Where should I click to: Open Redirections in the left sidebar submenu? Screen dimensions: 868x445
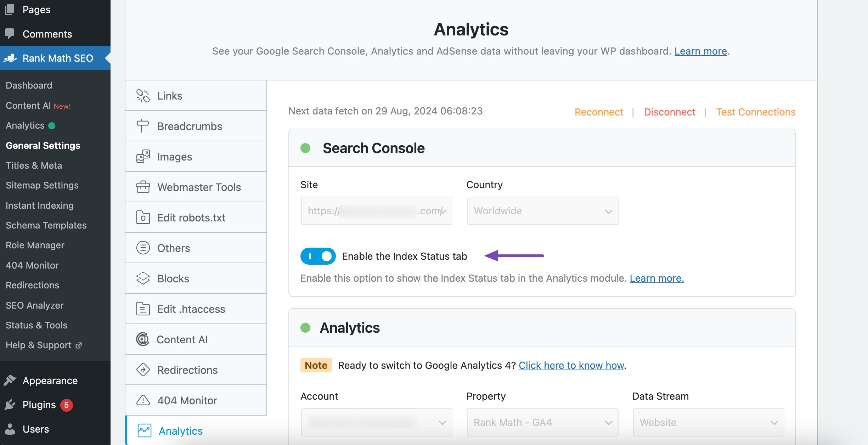32,285
